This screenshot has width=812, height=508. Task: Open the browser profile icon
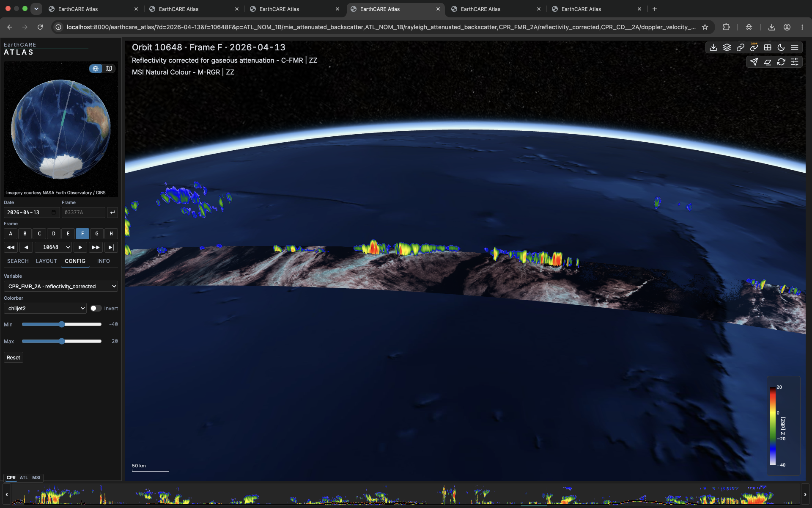[x=787, y=27]
